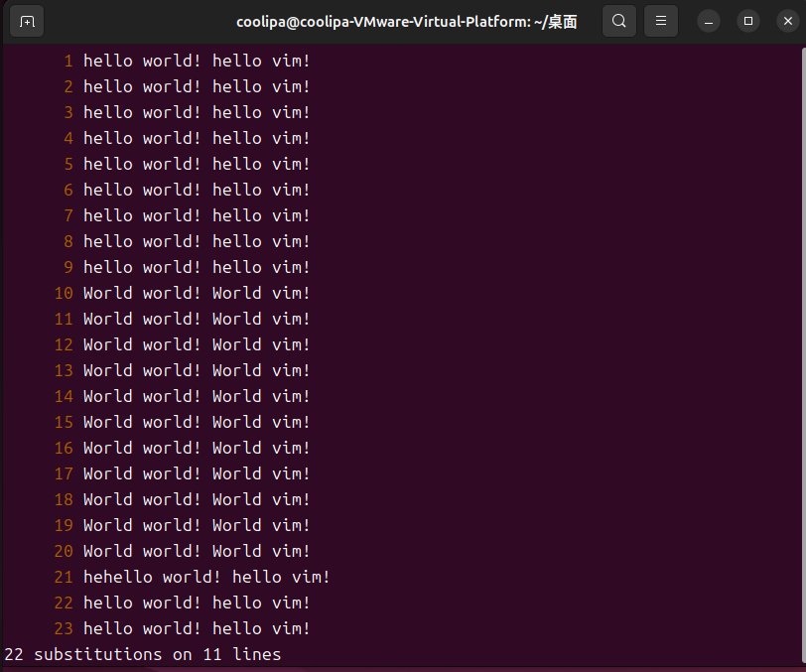Click the word hehello on line 21
The height and width of the screenshot is (672, 806).
point(118,577)
